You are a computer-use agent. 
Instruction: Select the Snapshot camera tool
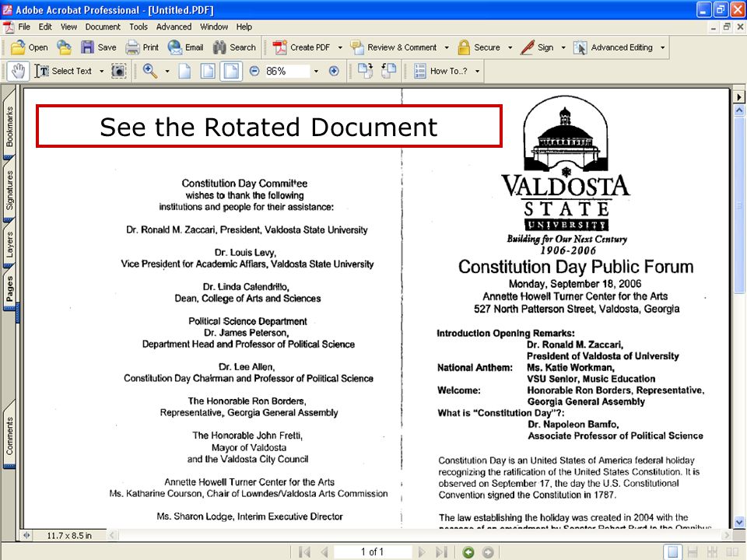[118, 71]
